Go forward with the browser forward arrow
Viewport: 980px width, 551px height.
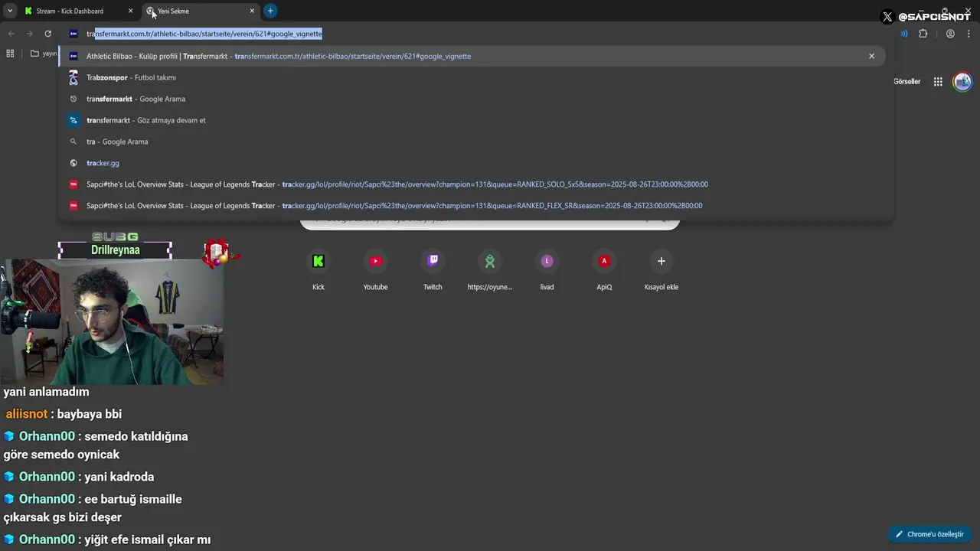point(29,34)
